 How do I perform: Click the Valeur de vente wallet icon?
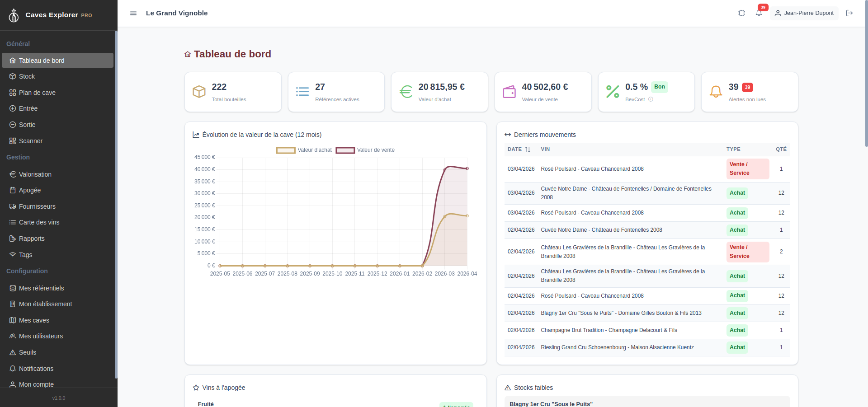(x=509, y=92)
